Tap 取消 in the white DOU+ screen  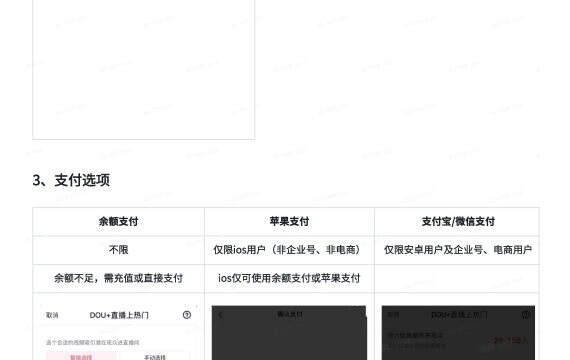(52, 315)
